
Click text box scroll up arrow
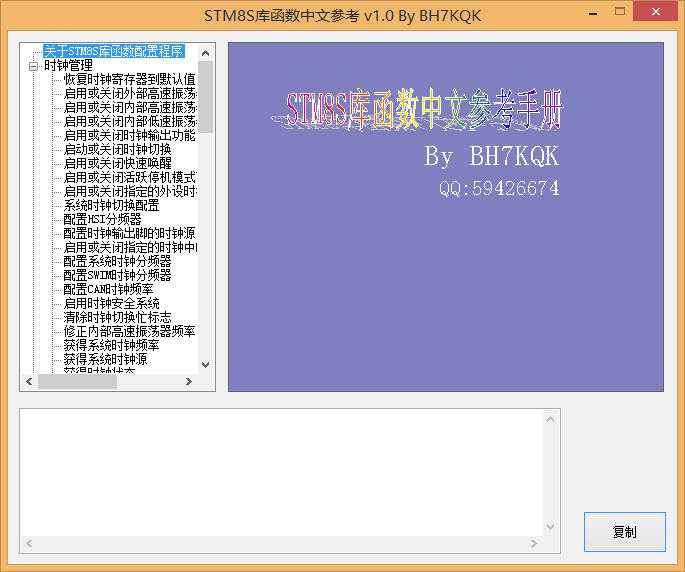[x=550, y=419]
